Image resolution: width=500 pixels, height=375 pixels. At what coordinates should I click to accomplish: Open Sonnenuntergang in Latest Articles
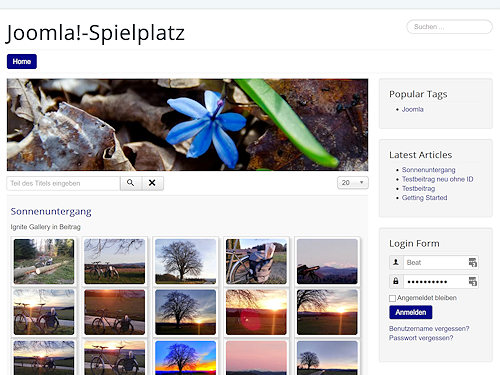(428, 170)
